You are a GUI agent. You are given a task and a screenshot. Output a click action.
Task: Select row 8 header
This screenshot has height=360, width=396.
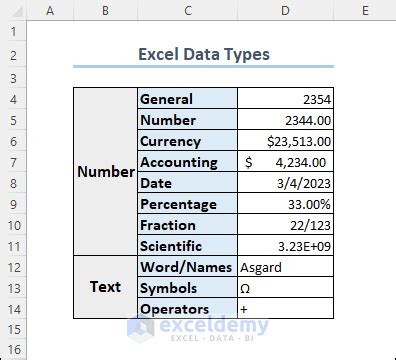13,183
